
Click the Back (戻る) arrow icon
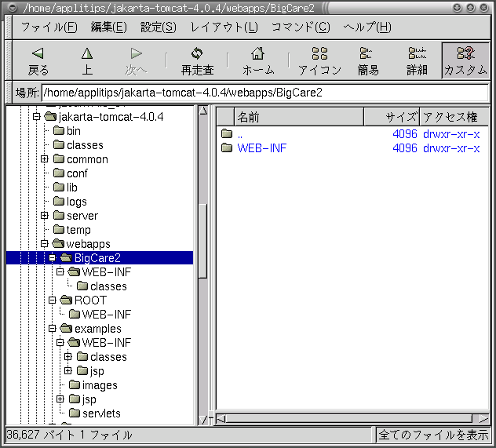click(38, 54)
